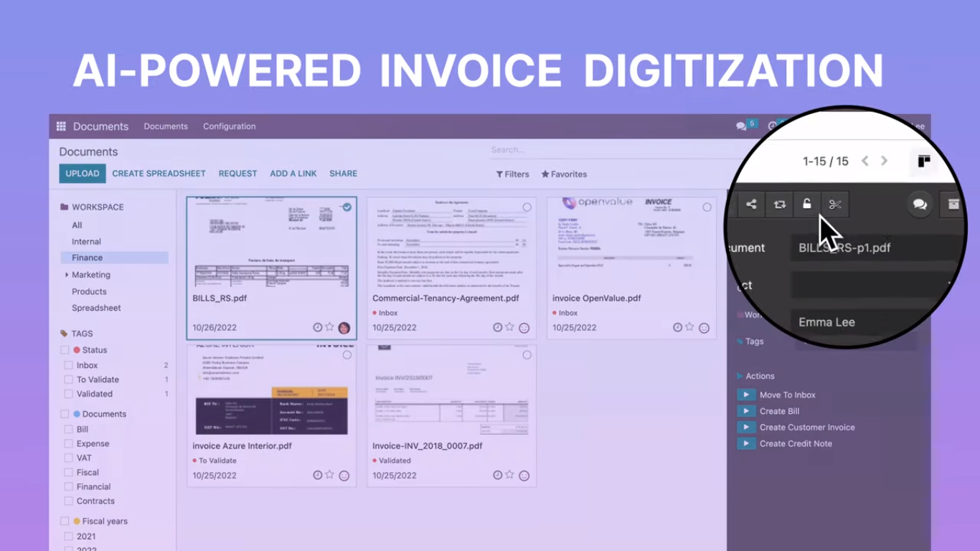The height and width of the screenshot is (551, 980).
Task: Switch to kanban view icon
Action: [x=924, y=161]
